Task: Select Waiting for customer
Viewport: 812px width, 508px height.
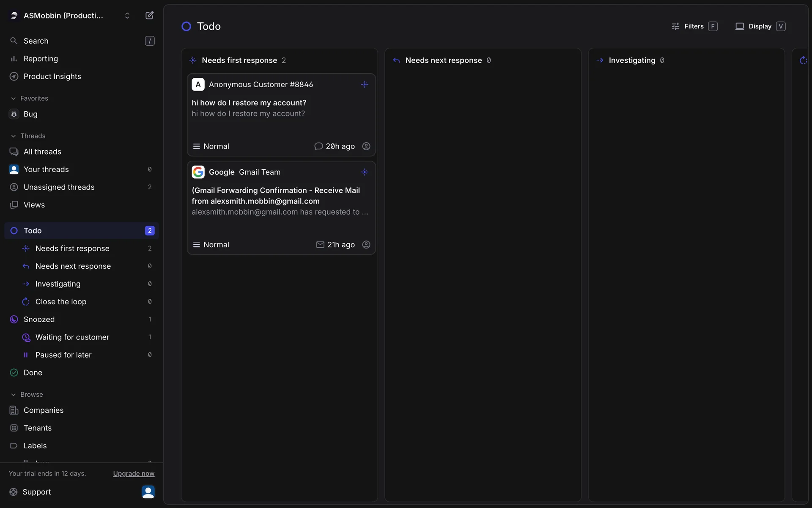Action: [x=72, y=337]
